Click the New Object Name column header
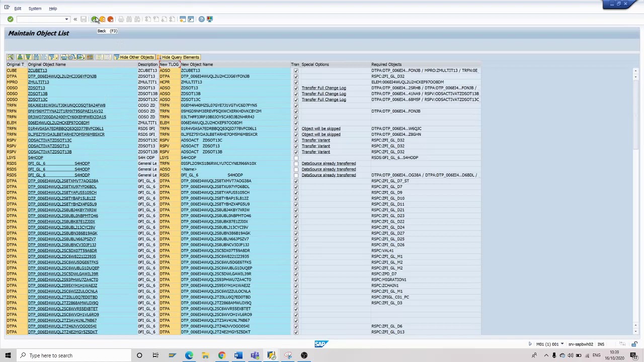644x362 pixels. pos(235,64)
